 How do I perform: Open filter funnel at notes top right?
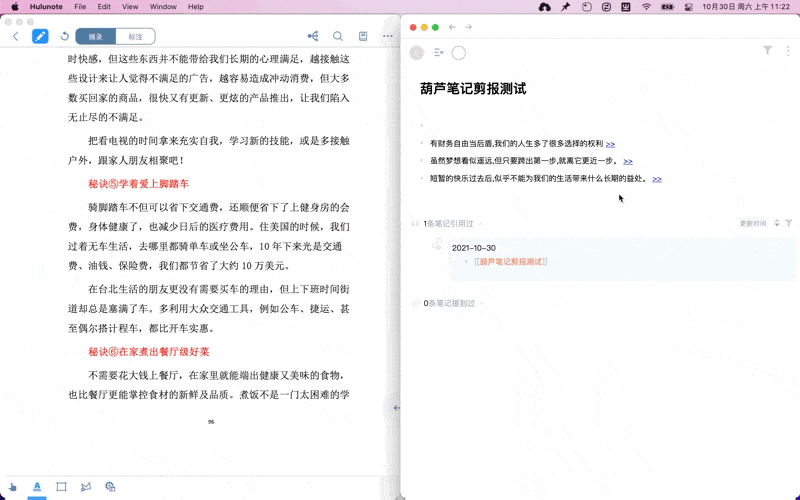coord(767,50)
